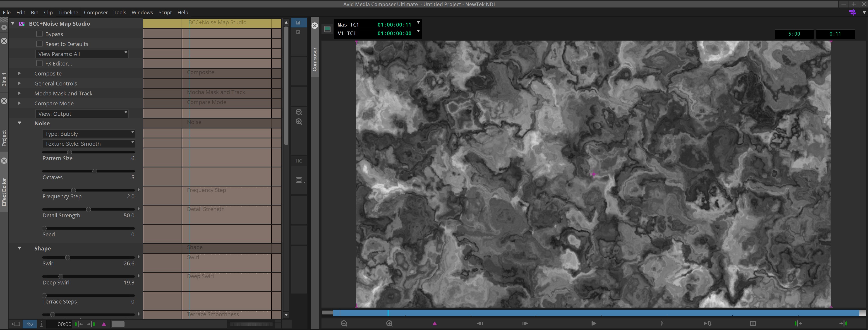Show the Frequency Step keyframe graph

click(x=139, y=190)
